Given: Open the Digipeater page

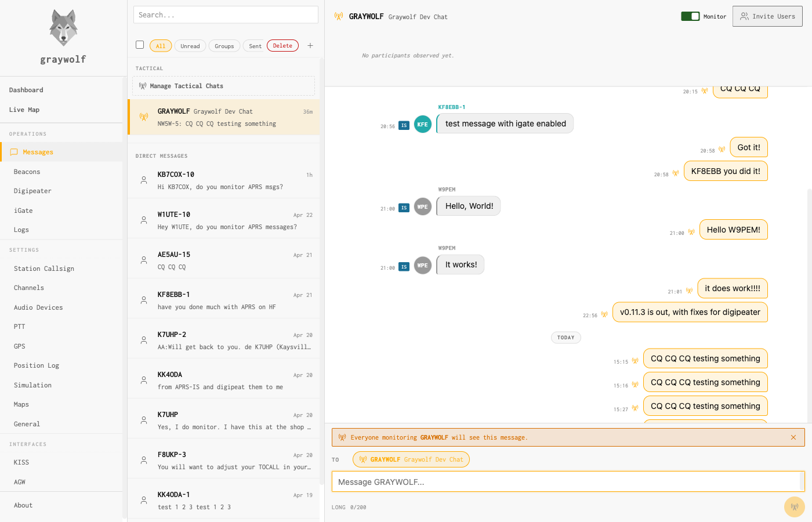Looking at the screenshot, I should point(61,191).
